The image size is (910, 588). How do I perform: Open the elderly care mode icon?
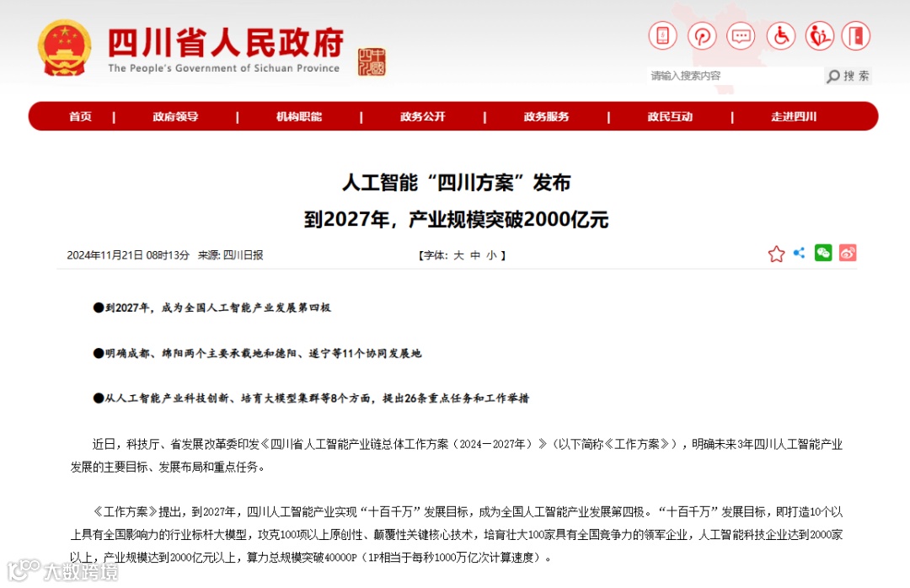820,36
